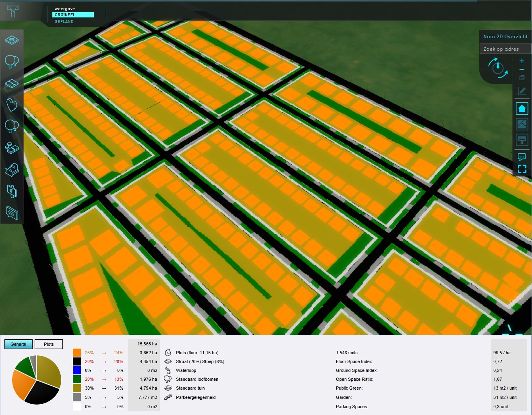Toggle the house overlay button
Screen dimensions: 532x415
(x=522, y=108)
